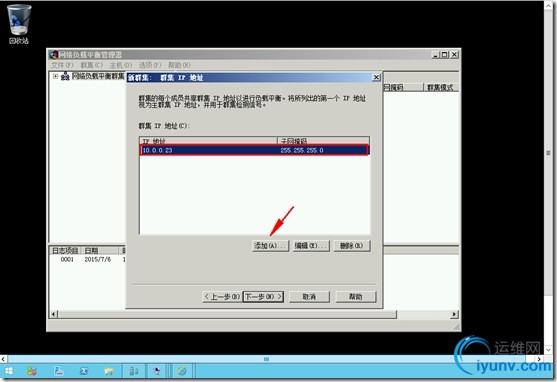Image resolution: width=557 pixels, height=382 pixels.
Task: Click the 日志项目 column header
Action: click(x=65, y=251)
